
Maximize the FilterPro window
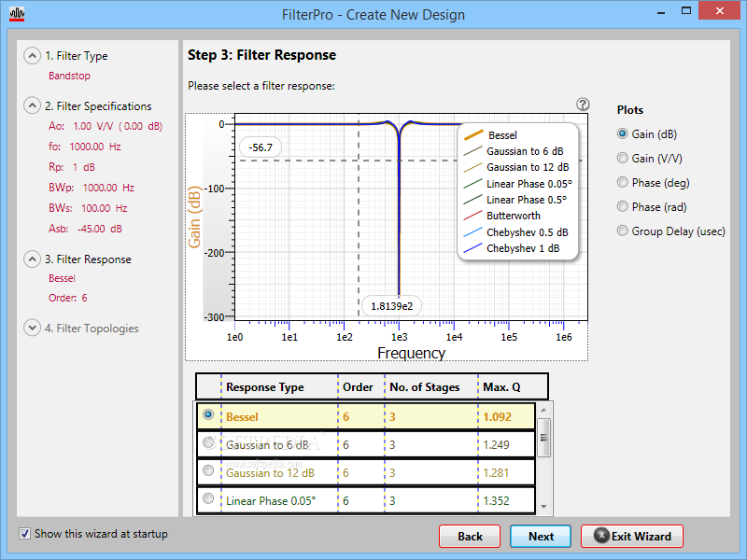686,11
